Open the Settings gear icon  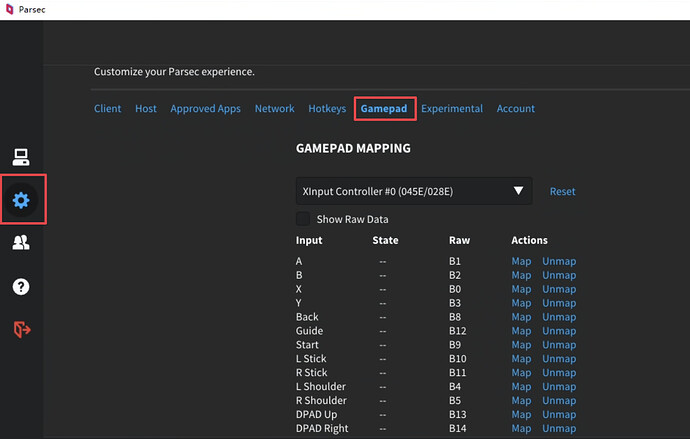click(x=21, y=200)
